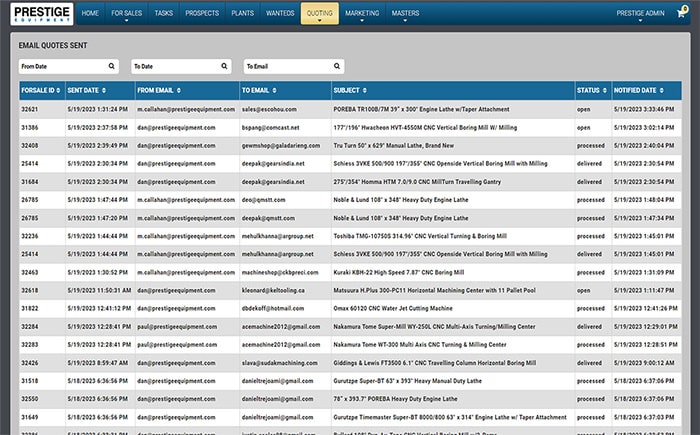This screenshot has height=435, width=700.
Task: Open the Prestige Admin user menu
Action: [x=640, y=13]
